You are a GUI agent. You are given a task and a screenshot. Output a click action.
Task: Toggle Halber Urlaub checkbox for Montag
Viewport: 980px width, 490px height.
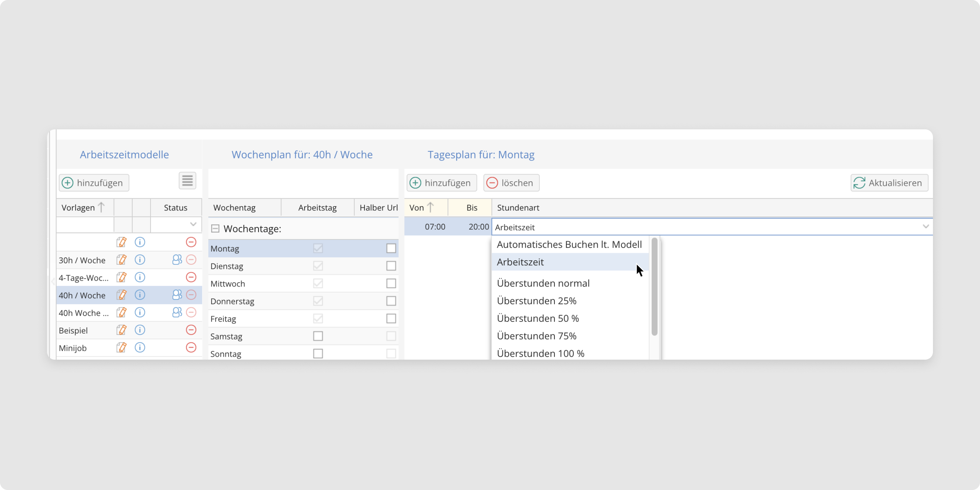tap(391, 248)
